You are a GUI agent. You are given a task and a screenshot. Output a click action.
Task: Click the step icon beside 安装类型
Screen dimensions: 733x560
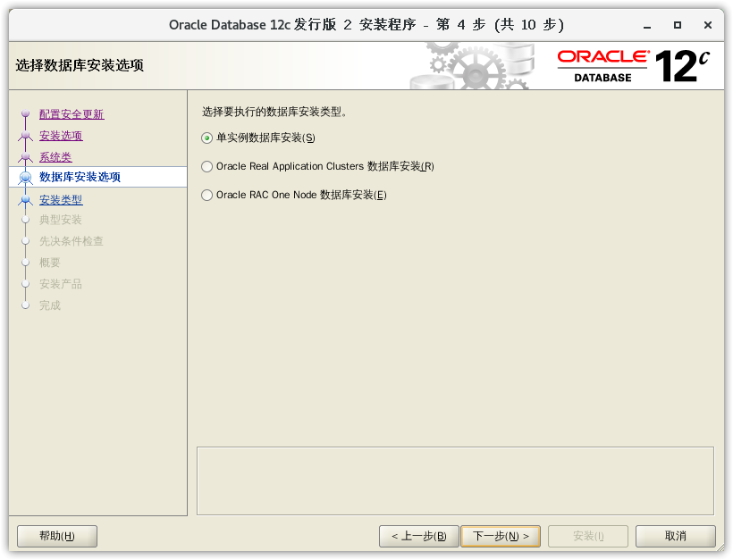[25, 200]
